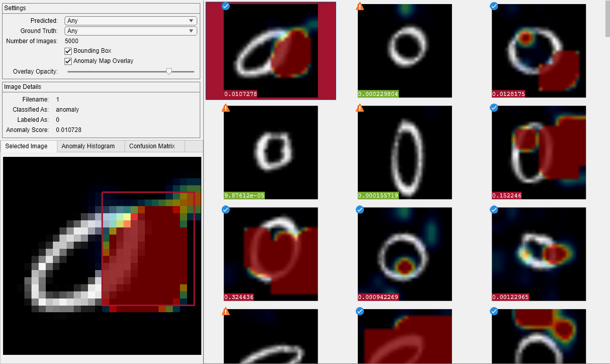Click the Settings panel header
This screenshot has height=364, width=610.
pos(102,8)
